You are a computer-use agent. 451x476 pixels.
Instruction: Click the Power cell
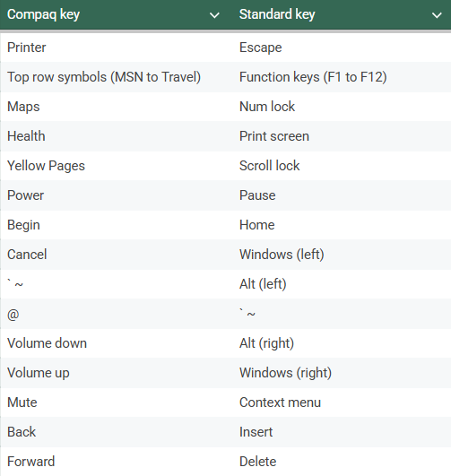[116, 195]
